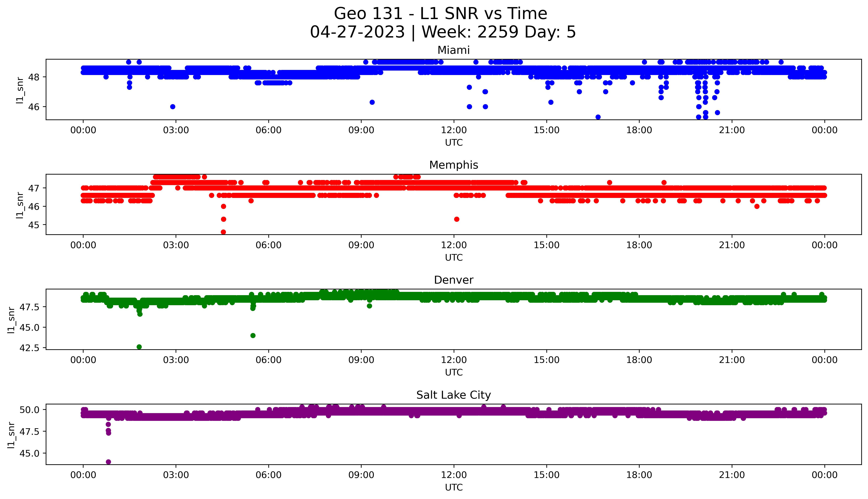Click the '45' y-tick on Memphis plot
Viewport: 868px width, 499px height.
click(34, 225)
